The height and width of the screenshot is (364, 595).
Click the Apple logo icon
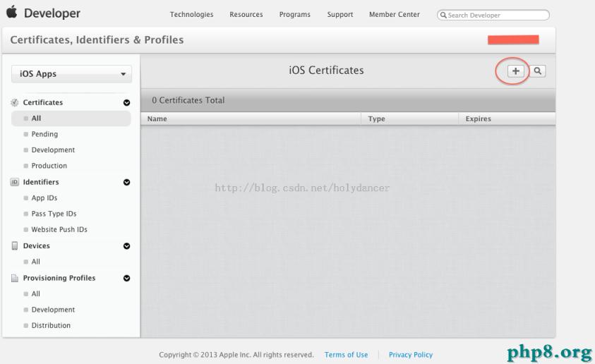coord(12,12)
